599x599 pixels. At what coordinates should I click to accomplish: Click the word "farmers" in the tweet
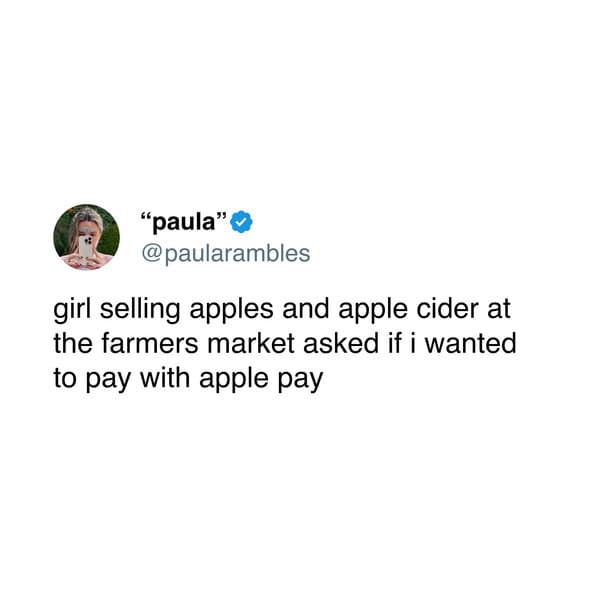pyautogui.click(x=149, y=343)
